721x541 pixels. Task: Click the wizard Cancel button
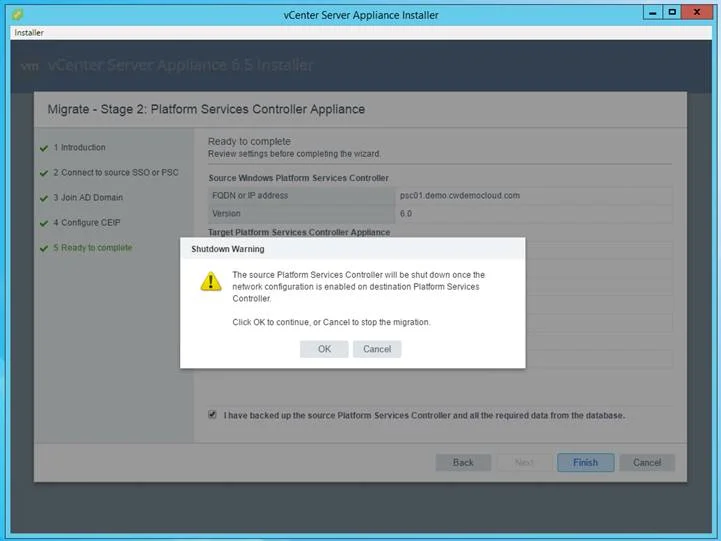point(647,462)
